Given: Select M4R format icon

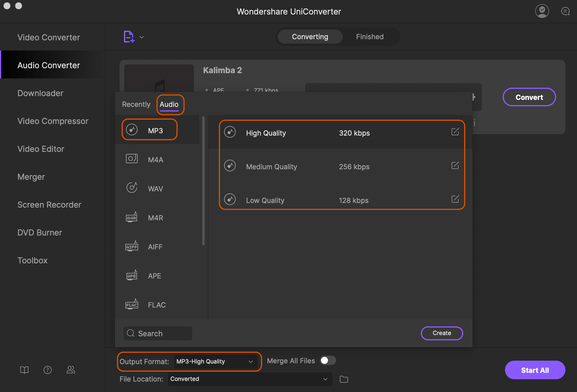Looking at the screenshot, I should click(x=131, y=217).
